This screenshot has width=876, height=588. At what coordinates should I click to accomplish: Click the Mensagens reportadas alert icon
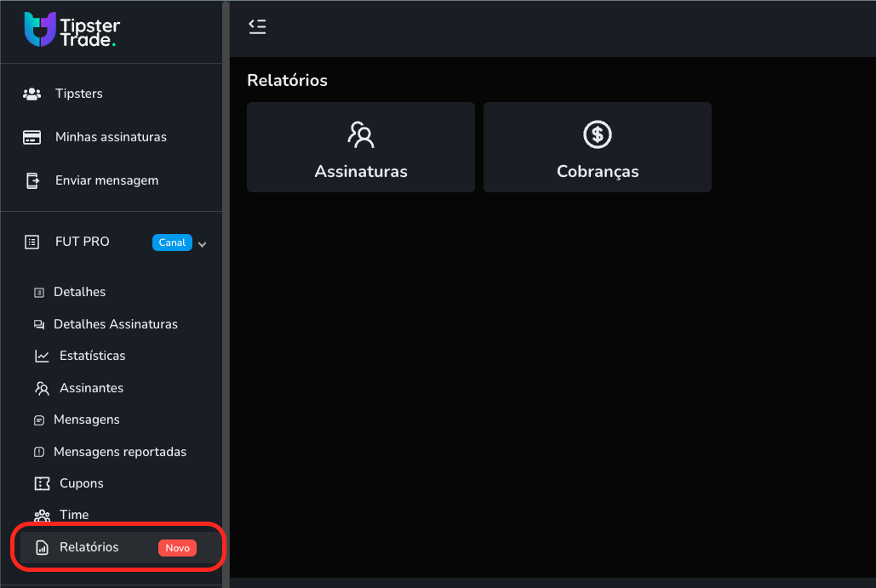tap(39, 452)
